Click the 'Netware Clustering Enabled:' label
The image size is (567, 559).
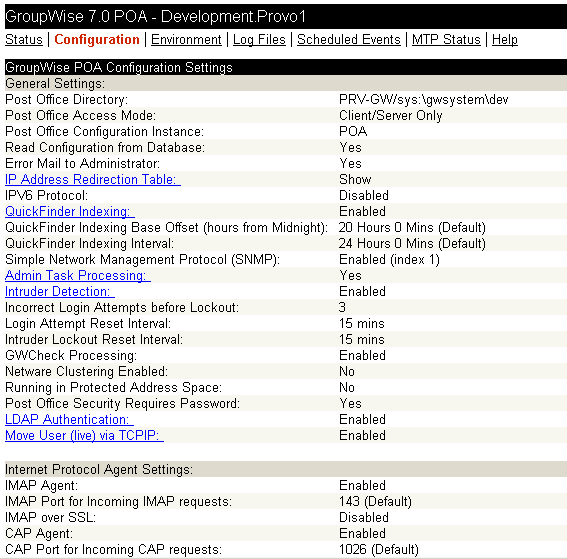coord(86,371)
